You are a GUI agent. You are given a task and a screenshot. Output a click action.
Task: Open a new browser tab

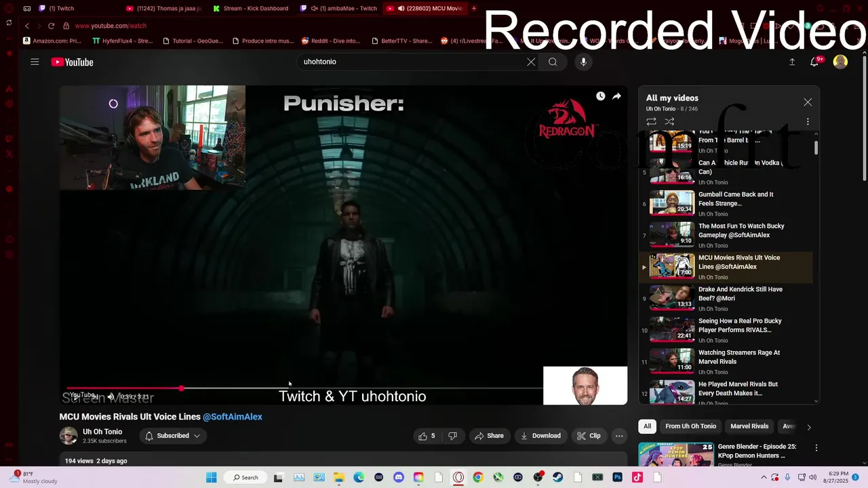(474, 8)
